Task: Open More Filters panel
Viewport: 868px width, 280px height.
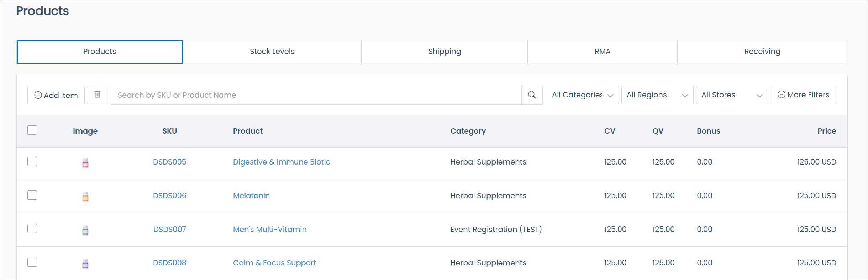Action: (x=803, y=95)
